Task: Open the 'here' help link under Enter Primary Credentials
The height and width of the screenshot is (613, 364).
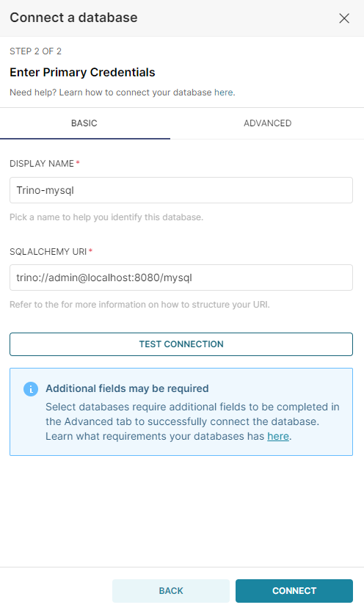Action: (x=224, y=93)
